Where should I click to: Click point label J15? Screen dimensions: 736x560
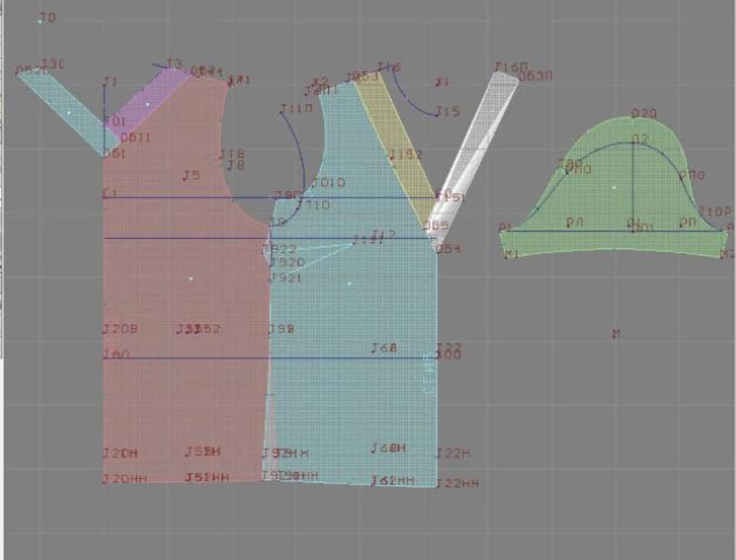[x=447, y=111]
